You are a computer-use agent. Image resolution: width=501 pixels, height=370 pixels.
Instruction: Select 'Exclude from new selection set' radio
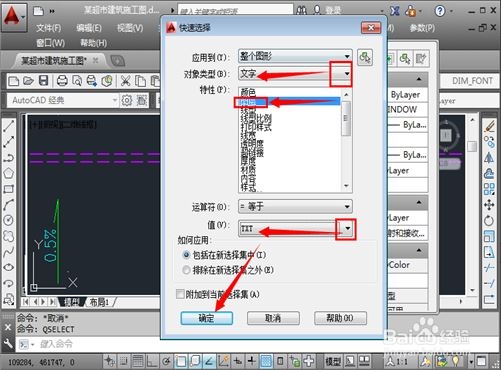186,270
